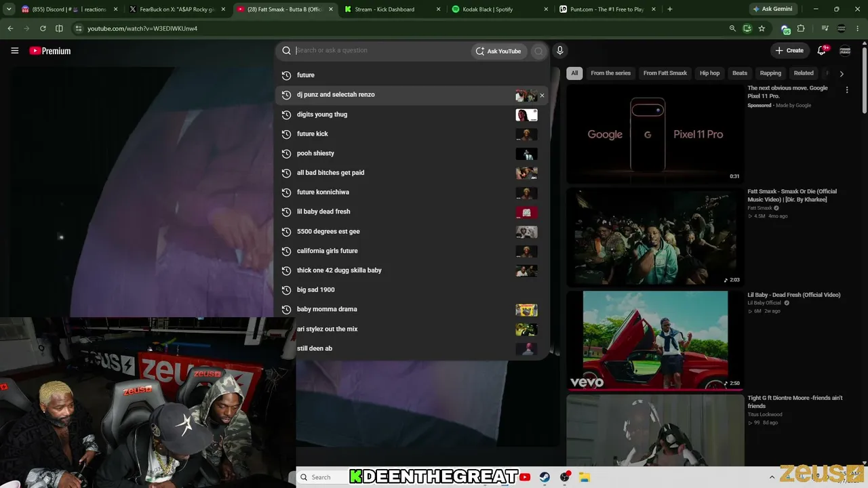The width and height of the screenshot is (868, 488).
Task: Open the Google Pixel 11 Pro ad thumbnail
Action: pos(654,134)
